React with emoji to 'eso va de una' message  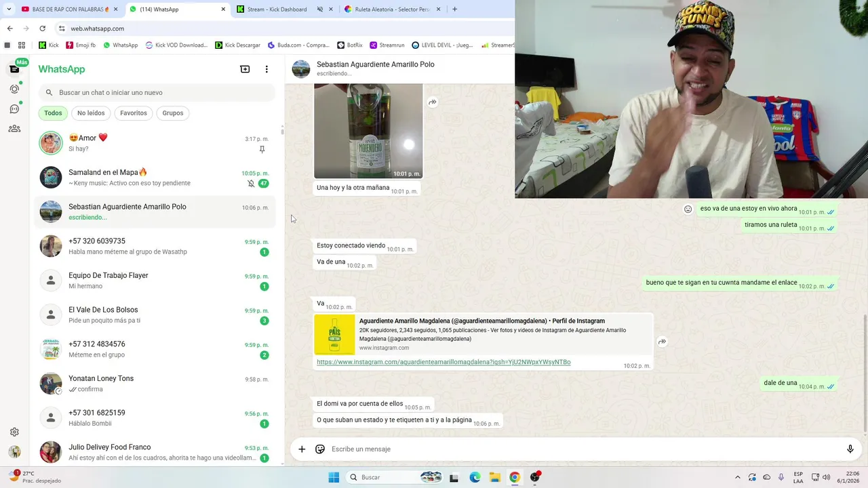tap(688, 209)
